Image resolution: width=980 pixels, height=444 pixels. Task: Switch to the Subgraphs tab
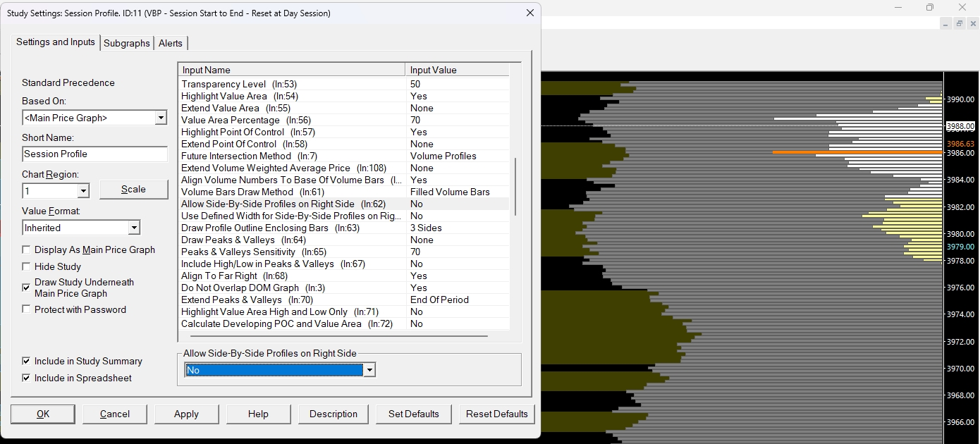pyautogui.click(x=127, y=43)
